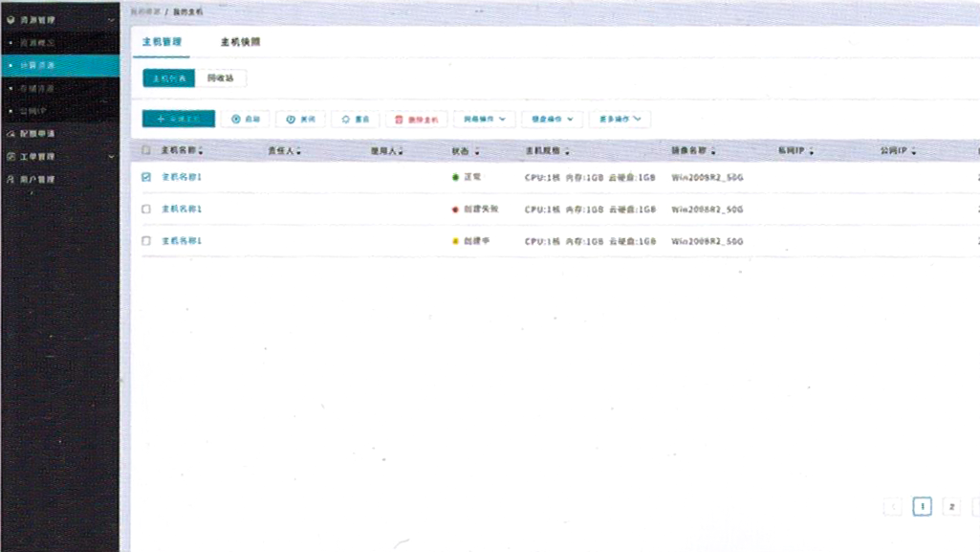Open 主机名称1 link in 创建中 row
Image resolution: width=980 pixels, height=552 pixels.
pos(182,241)
